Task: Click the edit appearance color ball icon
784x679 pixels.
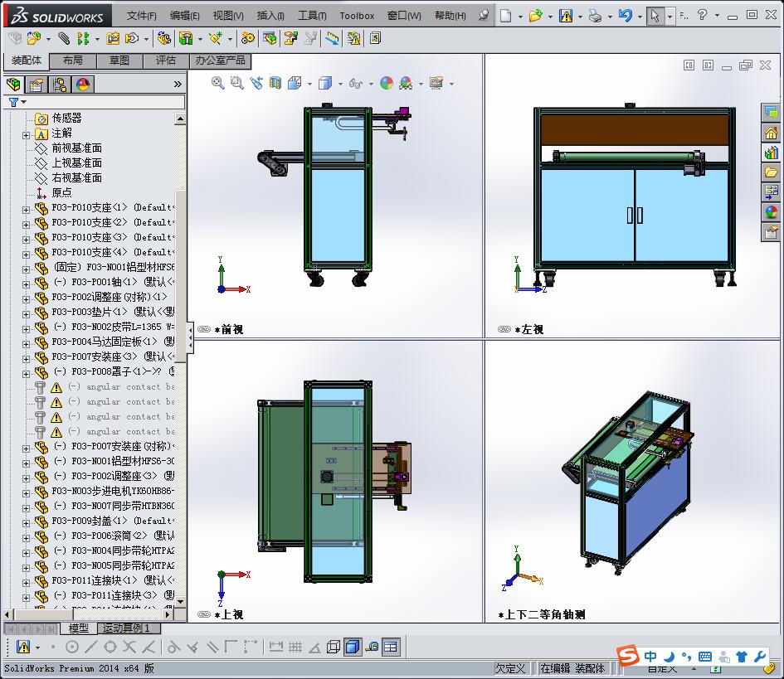Action: (x=387, y=83)
